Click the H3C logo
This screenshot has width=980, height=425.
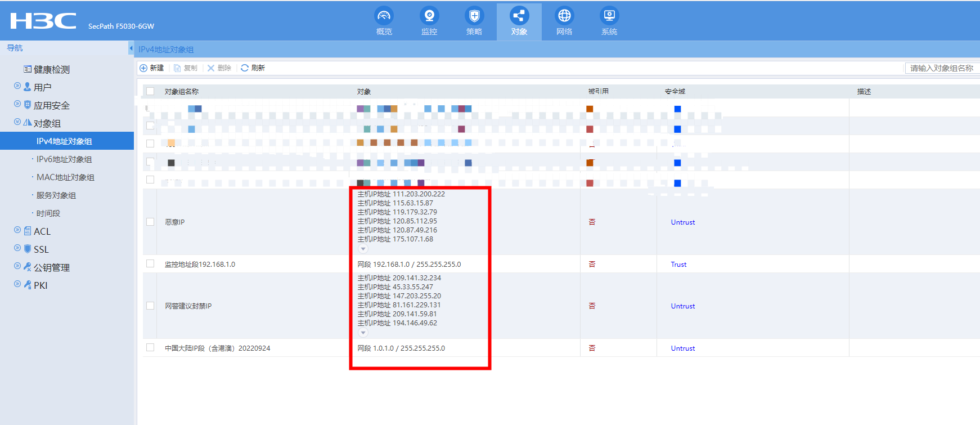tap(43, 21)
